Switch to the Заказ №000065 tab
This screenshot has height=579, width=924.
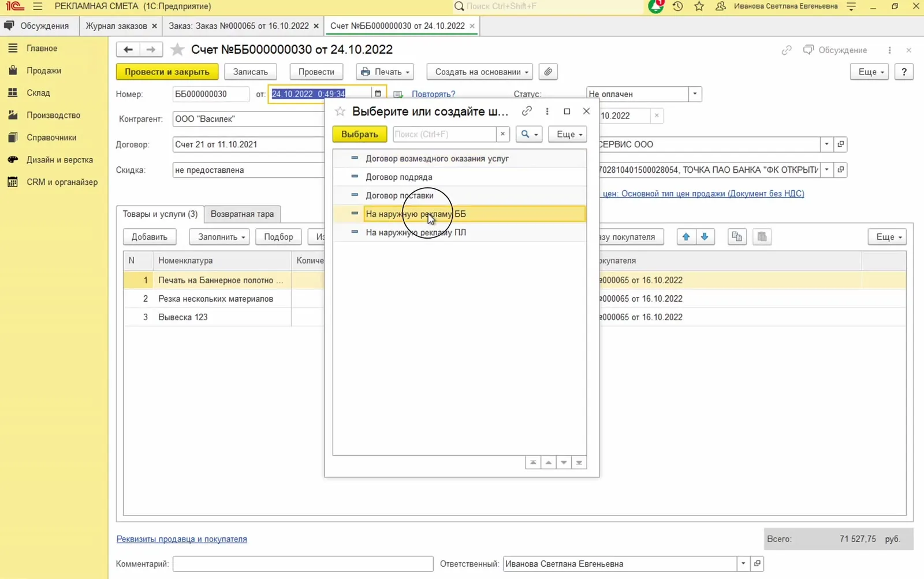coord(239,26)
